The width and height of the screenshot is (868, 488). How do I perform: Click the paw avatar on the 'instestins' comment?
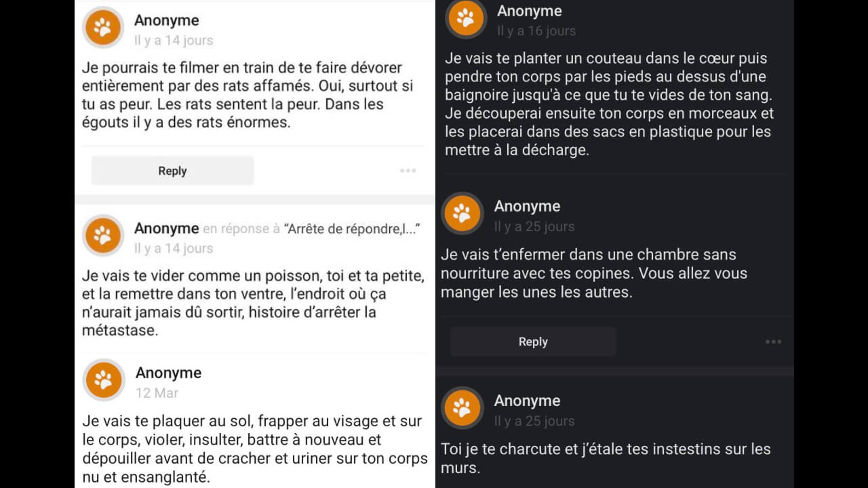462,408
